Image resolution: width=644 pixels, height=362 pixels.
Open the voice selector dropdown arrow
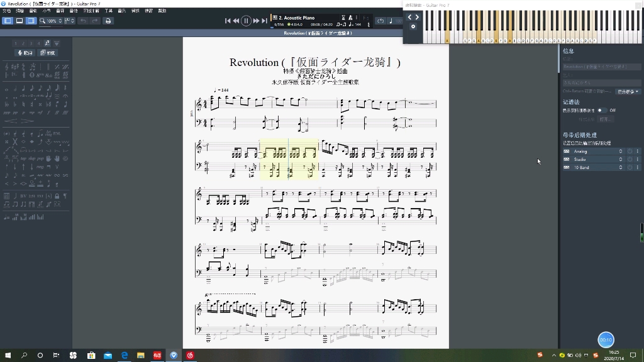coord(57,43)
